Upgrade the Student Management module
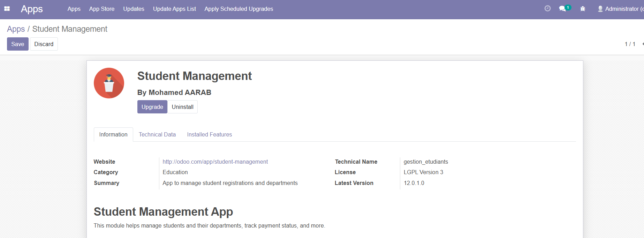Viewport: 644px width, 238px height. pyautogui.click(x=152, y=107)
